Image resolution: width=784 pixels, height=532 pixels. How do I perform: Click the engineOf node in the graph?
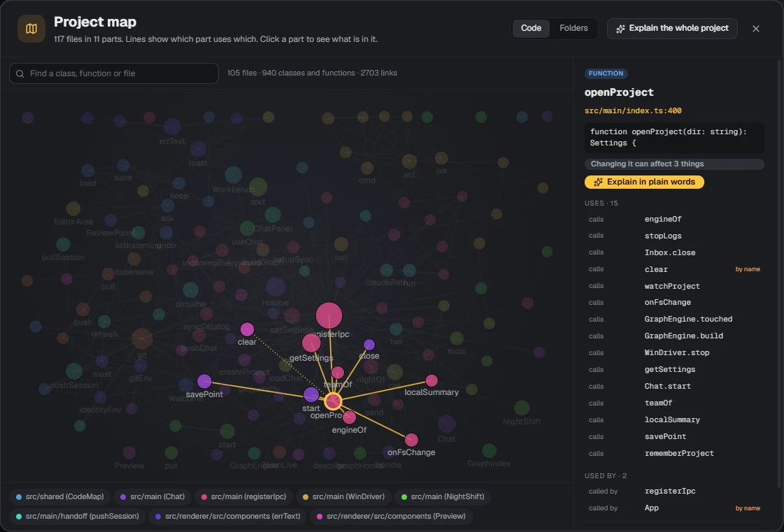point(350,417)
